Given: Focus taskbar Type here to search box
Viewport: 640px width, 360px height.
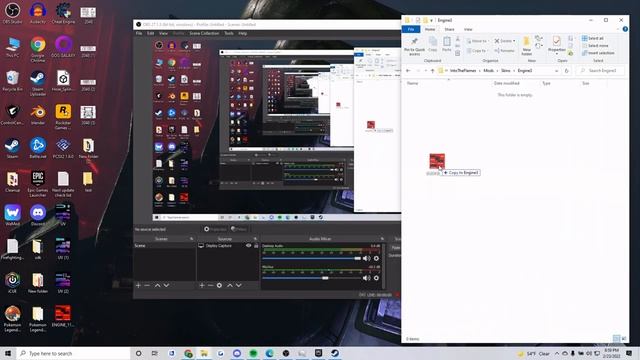Looking at the screenshot, I should point(73,353).
